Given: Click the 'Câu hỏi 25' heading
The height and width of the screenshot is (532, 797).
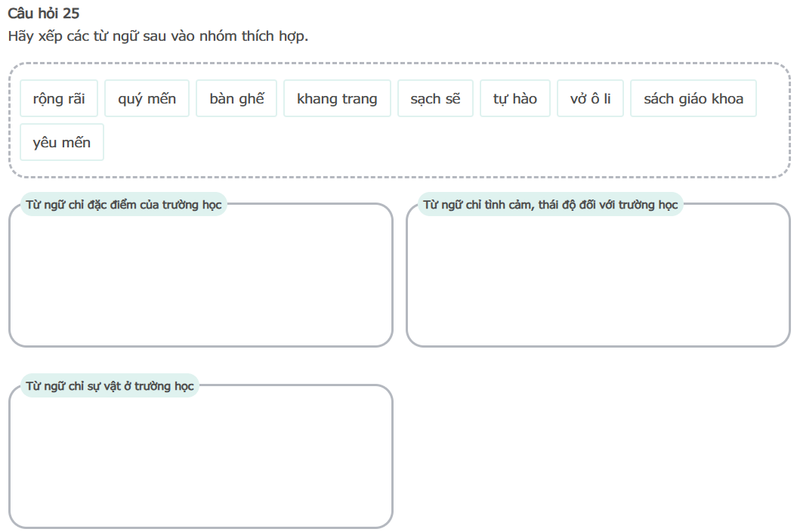Looking at the screenshot, I should coord(44,12).
